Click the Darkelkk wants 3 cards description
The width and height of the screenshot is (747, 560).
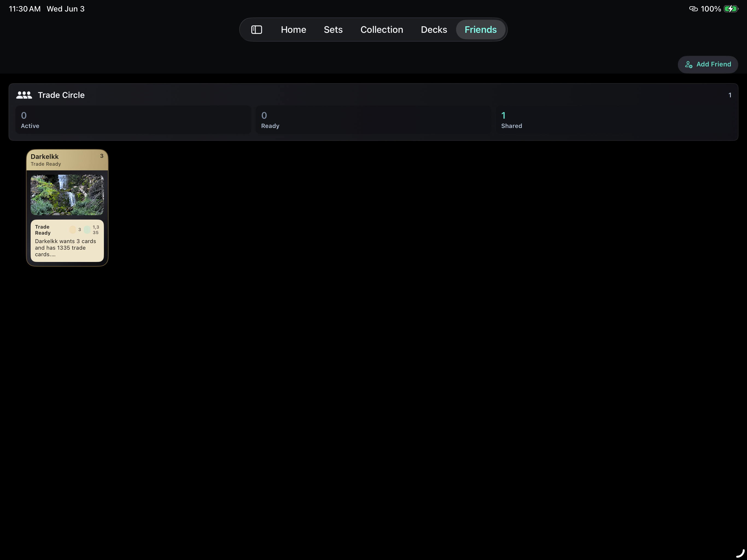(x=66, y=248)
